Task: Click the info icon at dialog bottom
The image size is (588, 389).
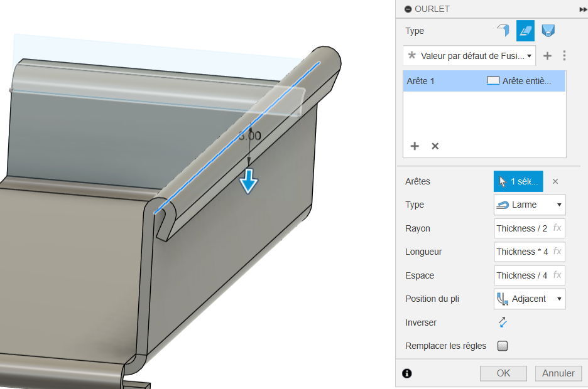Action: [x=406, y=373]
